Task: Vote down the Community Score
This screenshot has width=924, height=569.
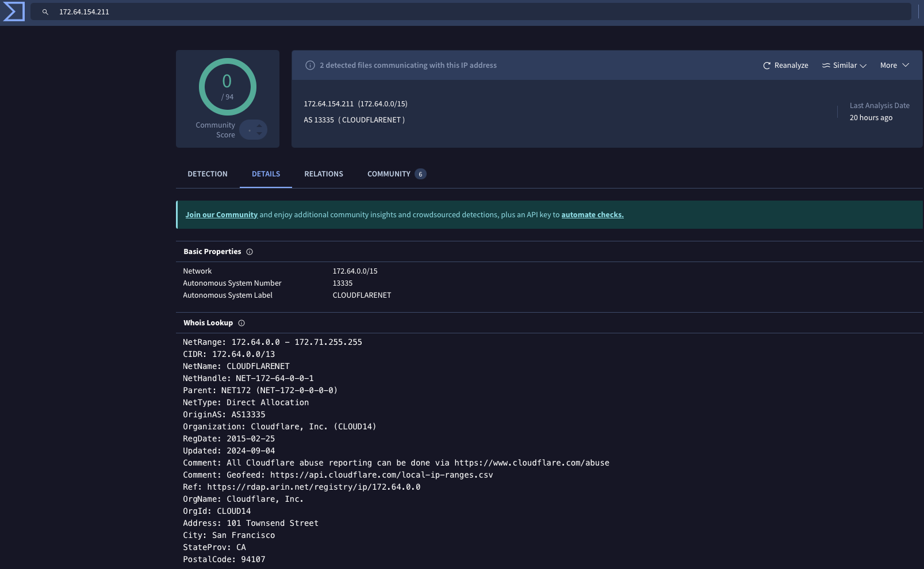Action: [260, 133]
